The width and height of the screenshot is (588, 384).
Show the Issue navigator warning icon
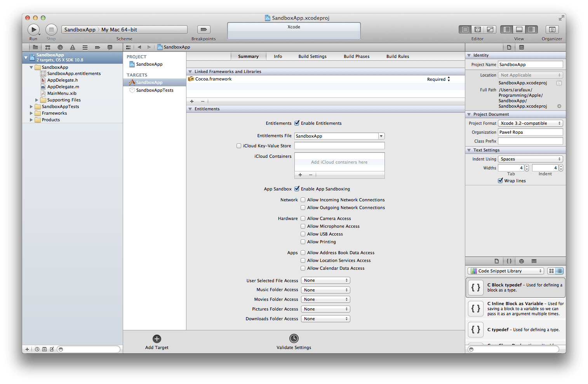pyautogui.click(x=73, y=47)
